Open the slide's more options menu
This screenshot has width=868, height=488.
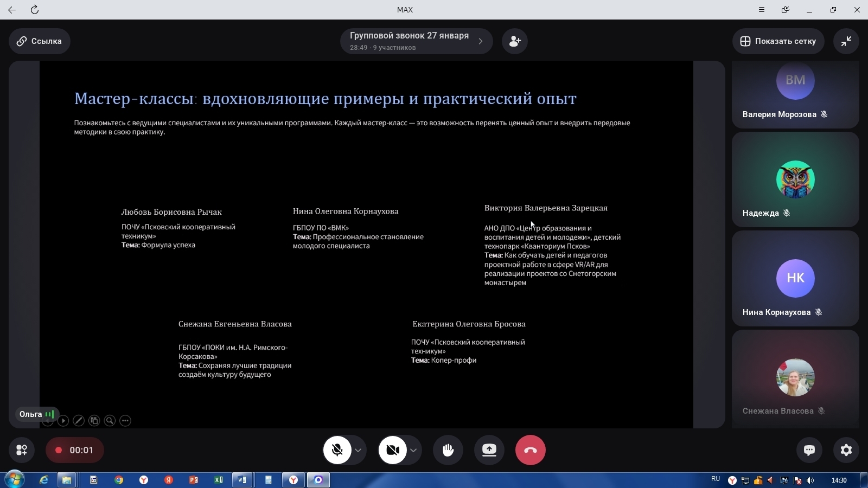pyautogui.click(x=125, y=421)
